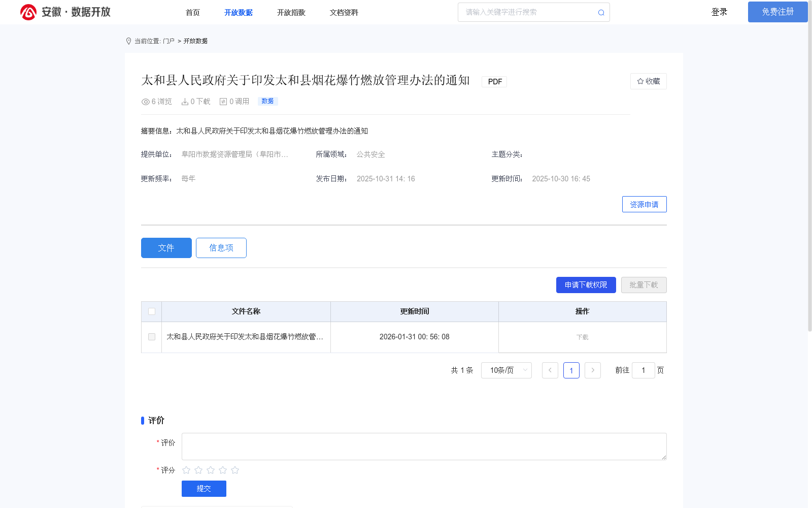
Task: Click the download icon beside 0 下载
Action: tap(185, 102)
